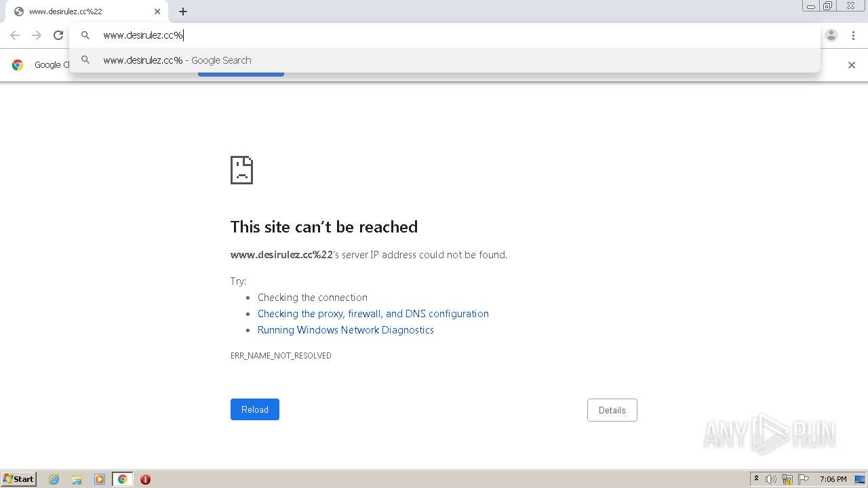
Task: Dismiss the Google Chrome infobar
Action: [852, 65]
